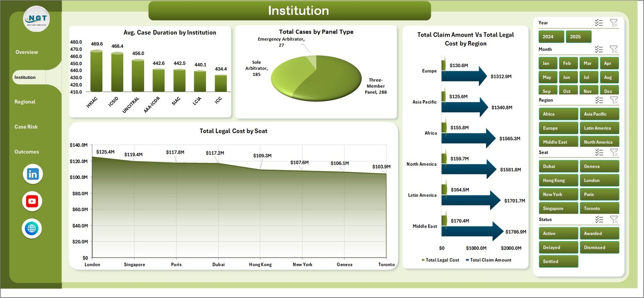This screenshot has width=644, height=298.
Task: Select Aug in Month slicer
Action: click(x=609, y=77)
